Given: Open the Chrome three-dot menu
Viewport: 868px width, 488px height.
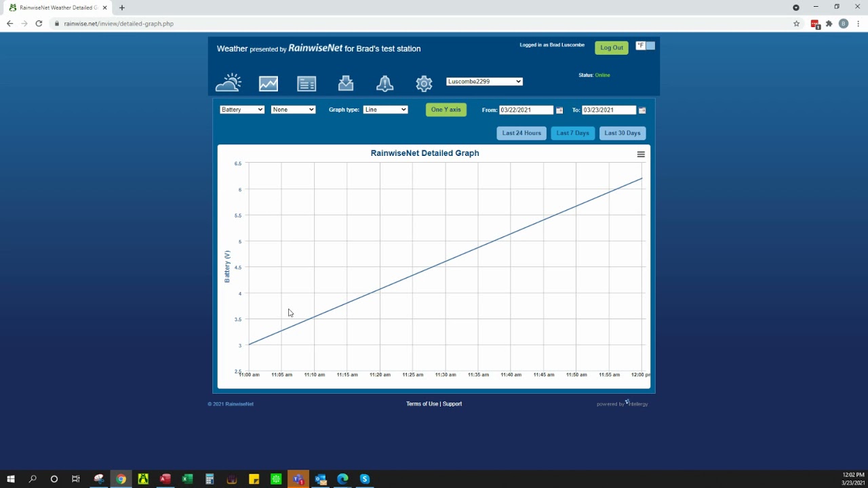Looking at the screenshot, I should click(858, 24).
